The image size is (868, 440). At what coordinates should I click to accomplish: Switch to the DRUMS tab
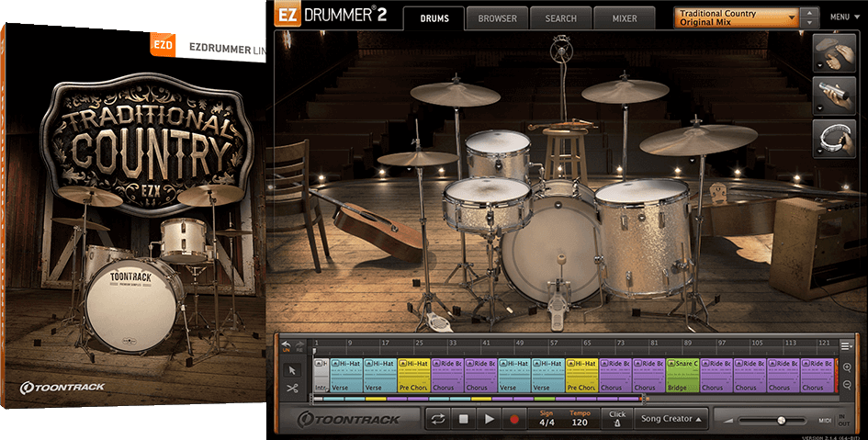[434, 18]
